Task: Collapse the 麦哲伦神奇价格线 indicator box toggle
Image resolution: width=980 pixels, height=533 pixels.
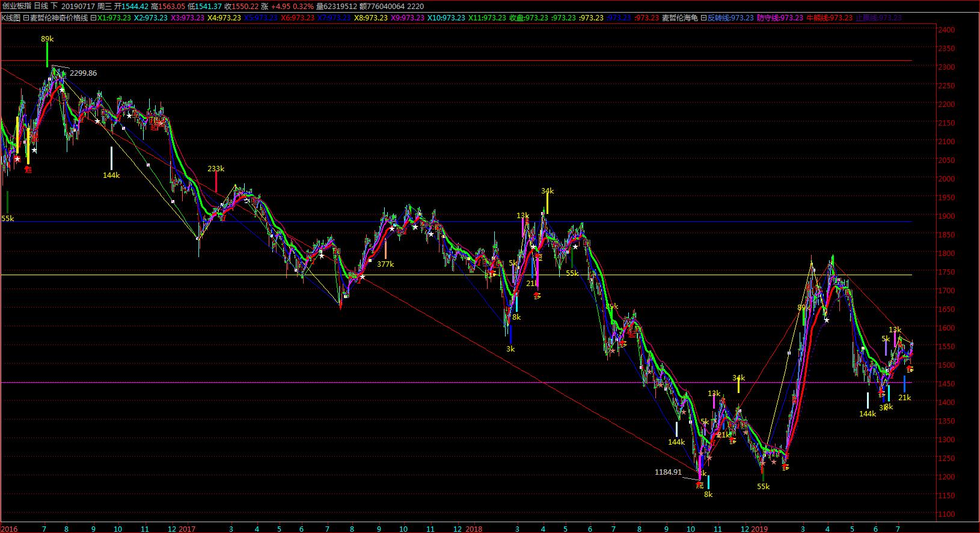Action: click(26, 18)
